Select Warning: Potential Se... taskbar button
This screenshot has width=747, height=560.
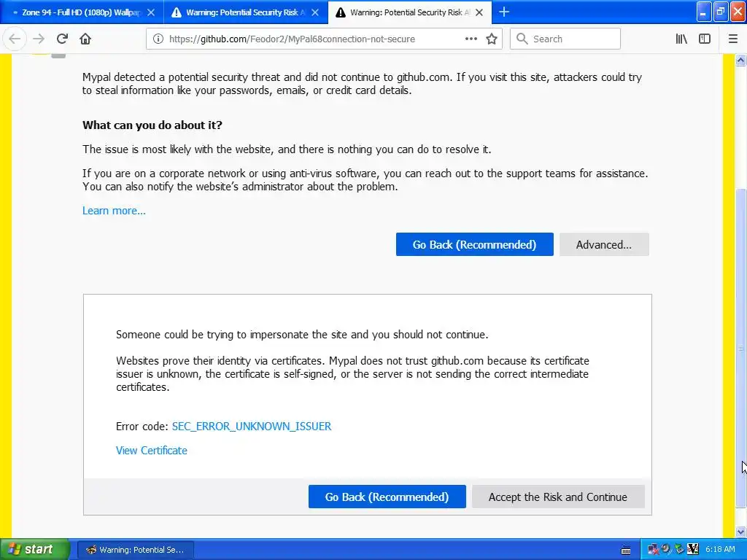click(135, 550)
